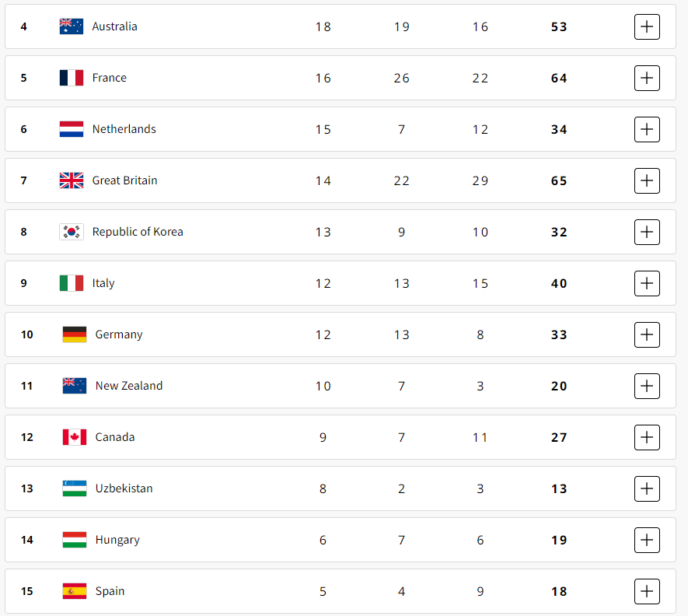Screen dimensions: 688x616
Task: Expand Italy medal details
Action: (x=647, y=283)
